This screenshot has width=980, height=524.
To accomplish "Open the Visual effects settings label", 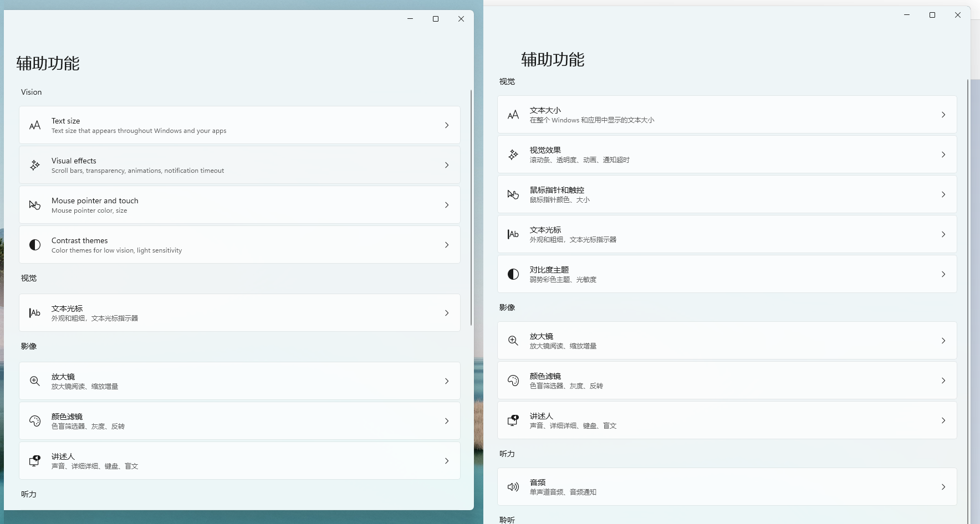I will point(74,161).
